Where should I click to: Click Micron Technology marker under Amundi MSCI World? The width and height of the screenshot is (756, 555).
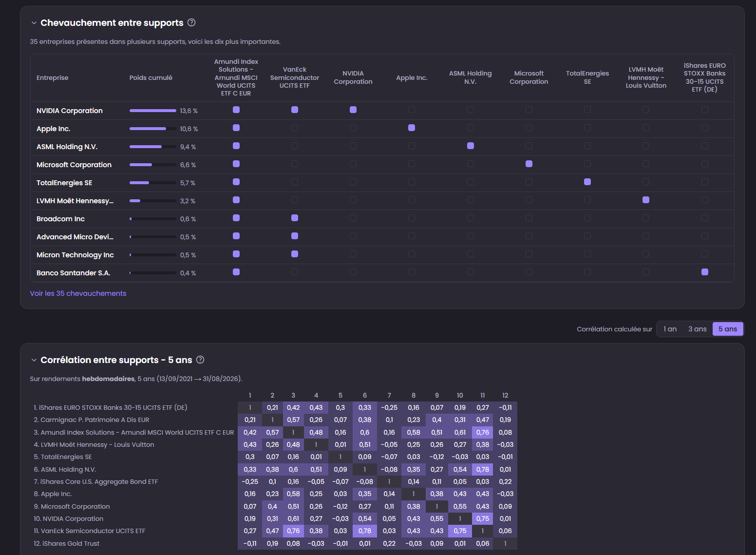click(x=236, y=254)
